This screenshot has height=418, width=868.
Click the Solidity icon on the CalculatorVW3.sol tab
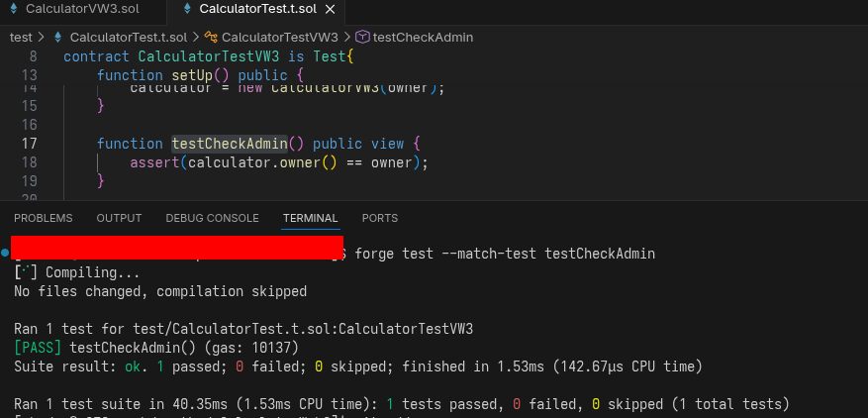click(14, 9)
